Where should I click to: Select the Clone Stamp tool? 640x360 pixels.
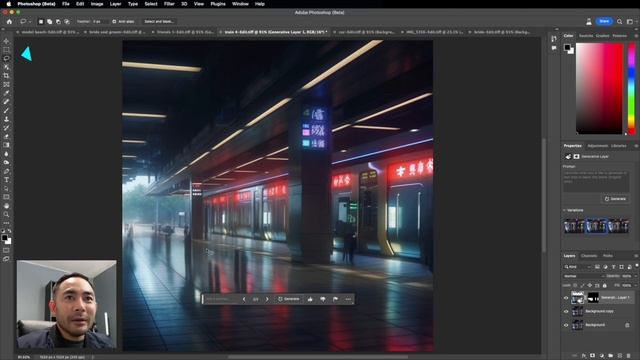pyautogui.click(x=6, y=119)
